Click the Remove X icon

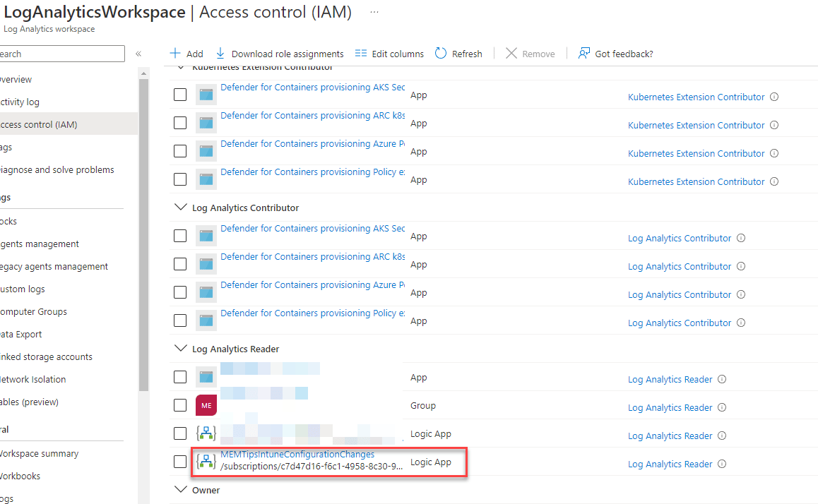coord(511,53)
